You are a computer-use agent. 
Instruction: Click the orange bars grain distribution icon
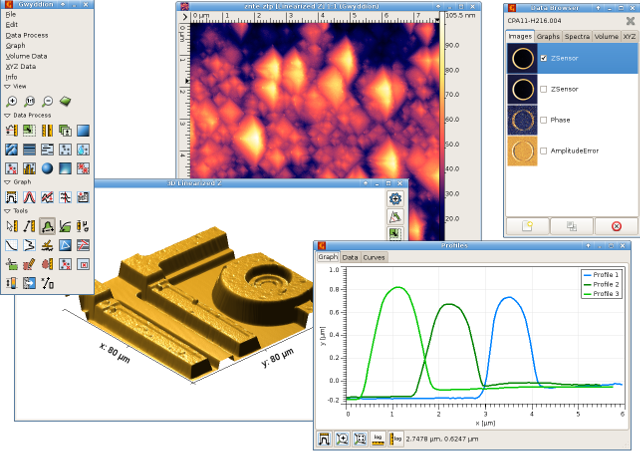pos(29,168)
